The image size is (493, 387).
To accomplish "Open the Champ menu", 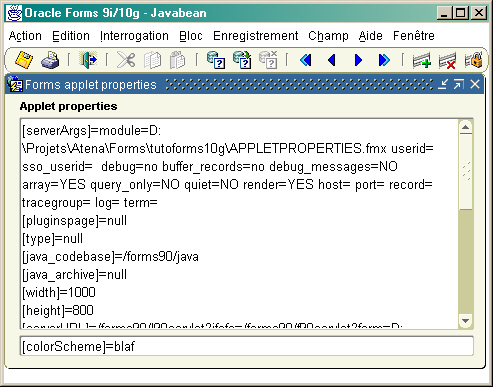I will point(328,36).
